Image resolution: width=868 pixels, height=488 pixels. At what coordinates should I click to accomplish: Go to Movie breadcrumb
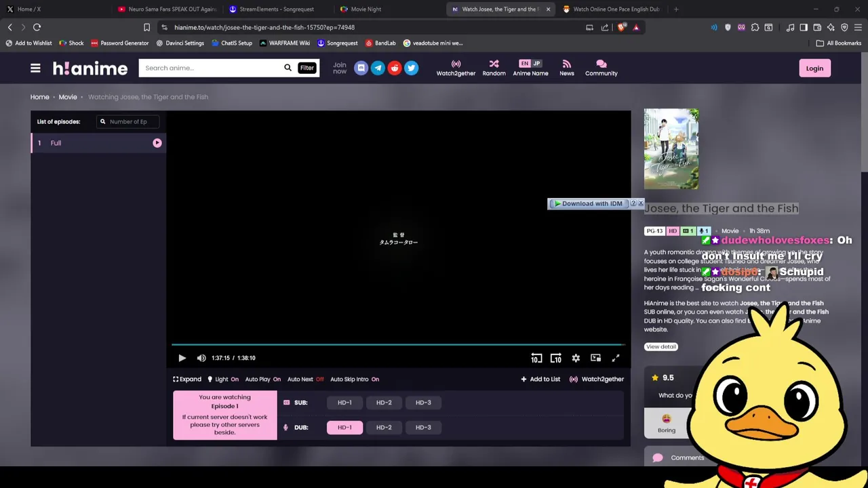(x=68, y=97)
